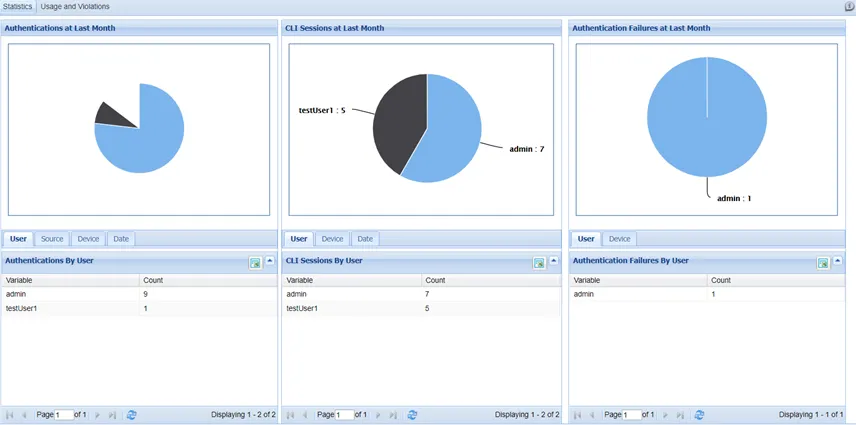
Task: Select testUser1 row in Authentications By User
Action: pyautogui.click(x=139, y=308)
